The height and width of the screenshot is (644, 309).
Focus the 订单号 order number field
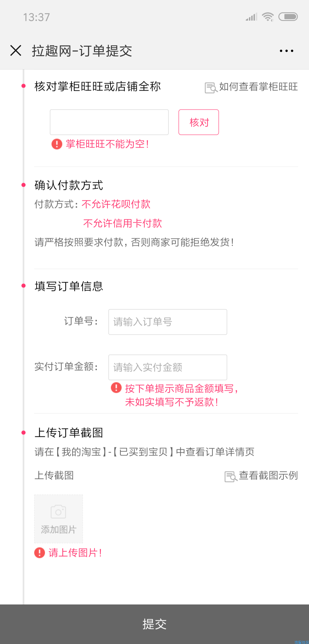tap(168, 322)
